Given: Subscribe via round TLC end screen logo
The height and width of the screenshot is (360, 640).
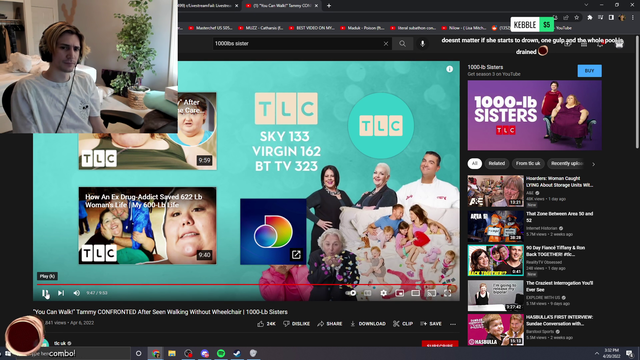Looking at the screenshot, I should tap(380, 126).
